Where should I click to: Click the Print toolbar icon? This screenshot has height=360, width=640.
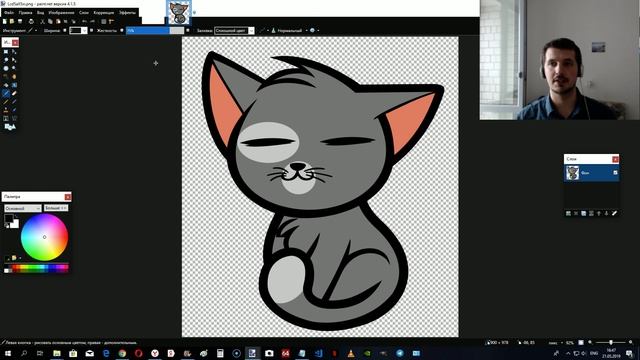tap(31, 21)
